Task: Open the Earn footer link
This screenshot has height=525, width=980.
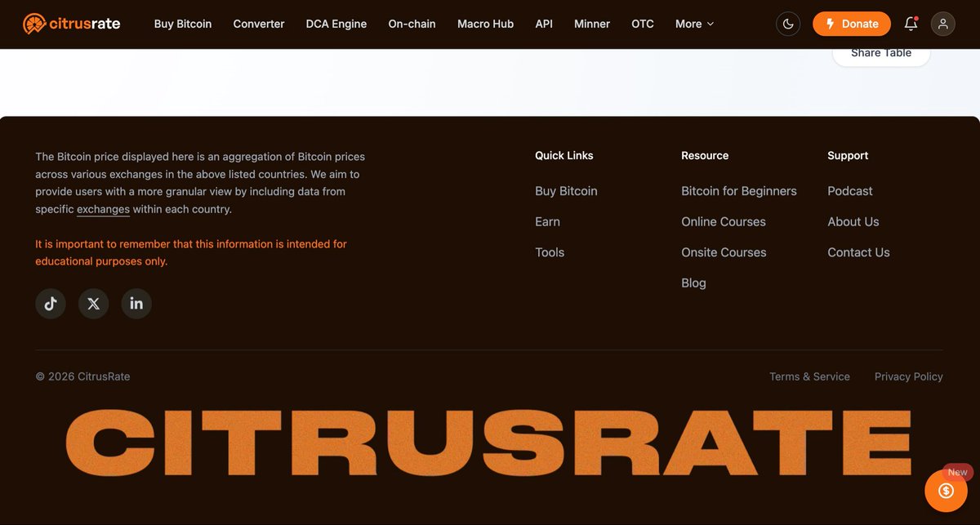Action: click(x=547, y=222)
